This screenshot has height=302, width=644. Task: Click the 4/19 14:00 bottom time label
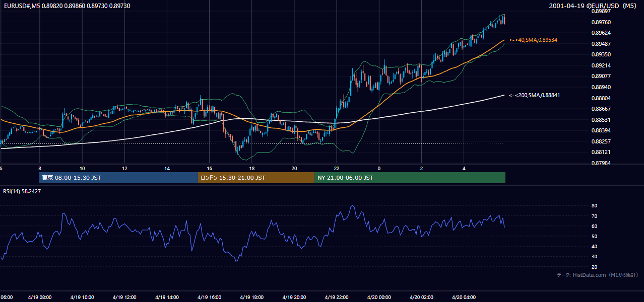point(167,297)
